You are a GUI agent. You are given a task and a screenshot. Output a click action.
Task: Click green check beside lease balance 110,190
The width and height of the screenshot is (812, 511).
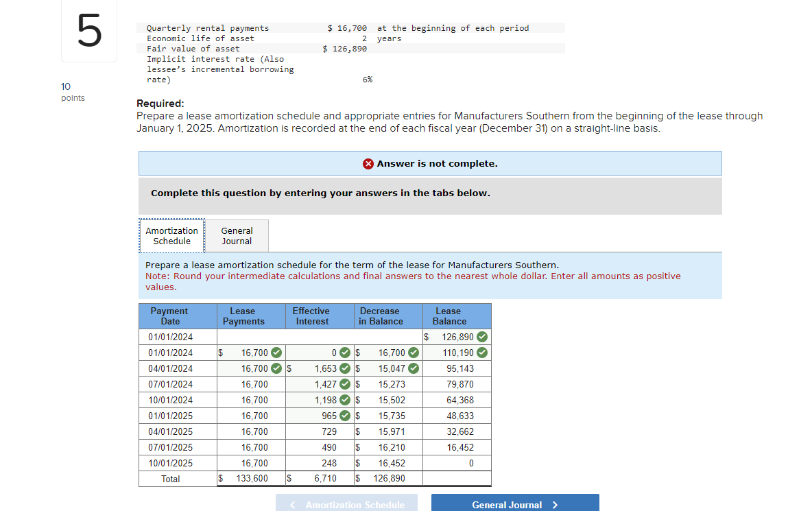tap(482, 353)
